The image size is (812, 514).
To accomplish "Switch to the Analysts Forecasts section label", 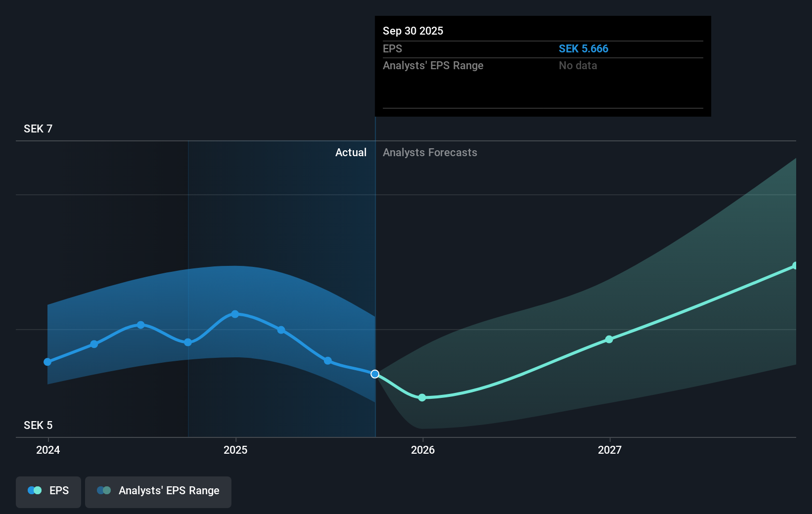I will tap(430, 152).
